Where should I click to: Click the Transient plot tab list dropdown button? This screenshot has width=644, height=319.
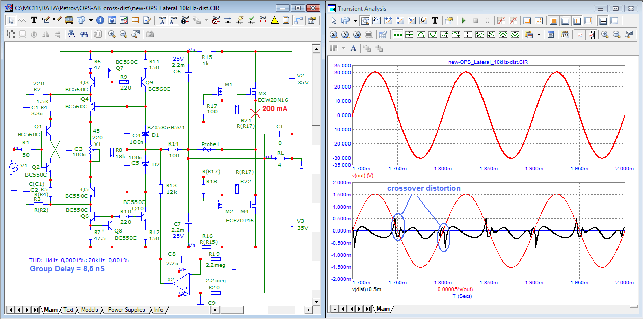coord(334,309)
